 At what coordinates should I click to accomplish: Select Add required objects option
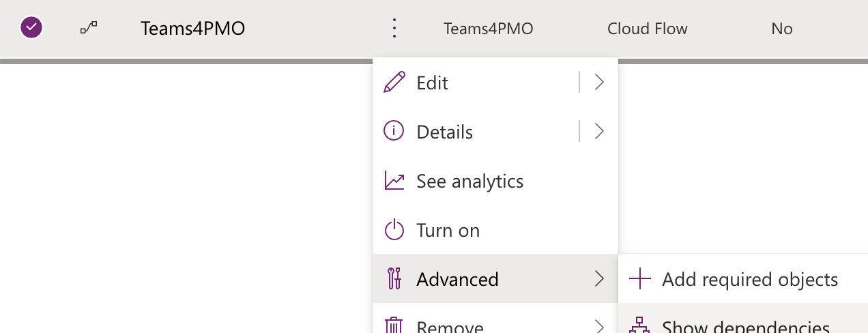pyautogui.click(x=749, y=279)
